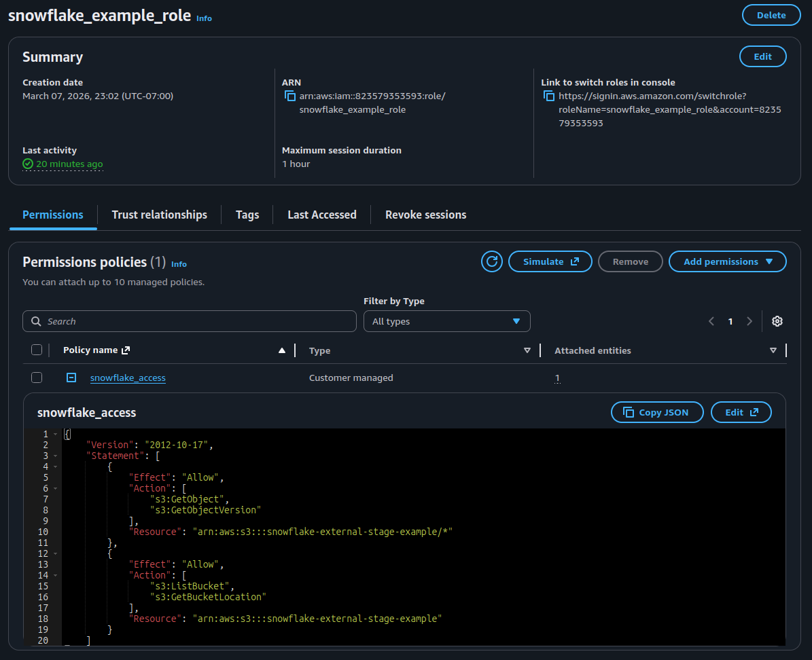Delete the snowflake_example_role
Image resolution: width=812 pixels, height=660 pixels.
(x=771, y=15)
